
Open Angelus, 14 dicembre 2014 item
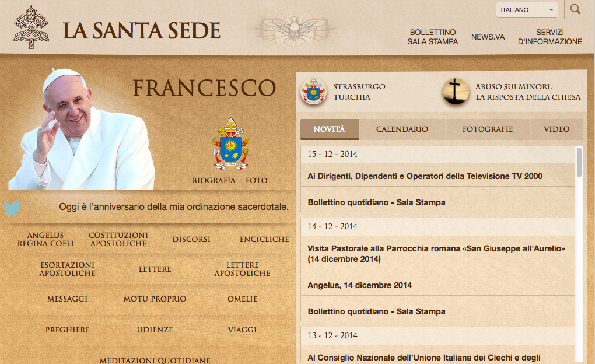(360, 285)
